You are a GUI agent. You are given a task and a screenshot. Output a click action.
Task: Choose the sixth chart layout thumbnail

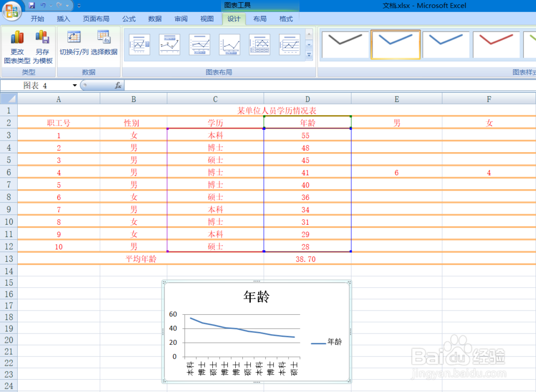click(x=289, y=45)
